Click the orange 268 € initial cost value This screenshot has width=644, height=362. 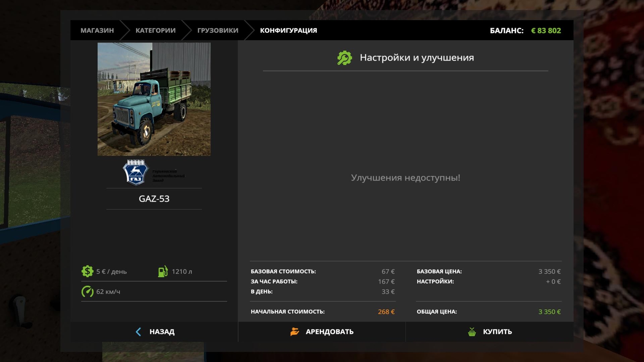(386, 312)
